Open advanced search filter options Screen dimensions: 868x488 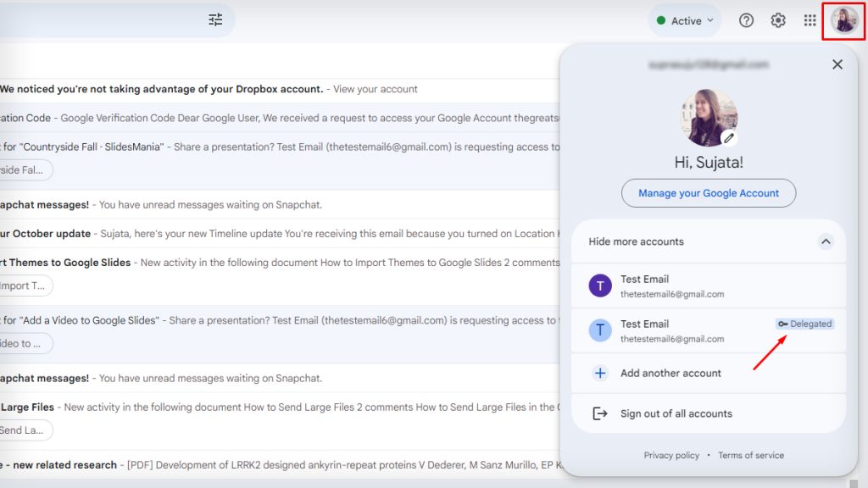click(x=215, y=19)
